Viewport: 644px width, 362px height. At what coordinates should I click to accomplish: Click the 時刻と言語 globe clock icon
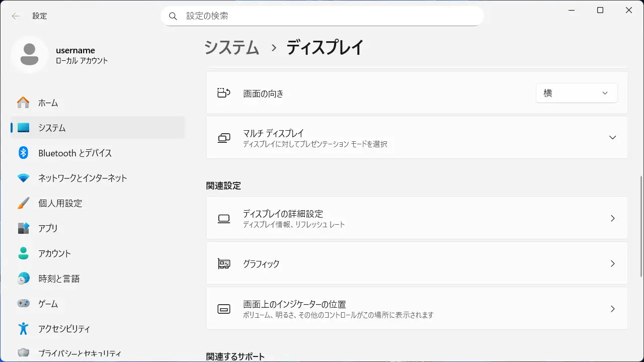(x=23, y=279)
